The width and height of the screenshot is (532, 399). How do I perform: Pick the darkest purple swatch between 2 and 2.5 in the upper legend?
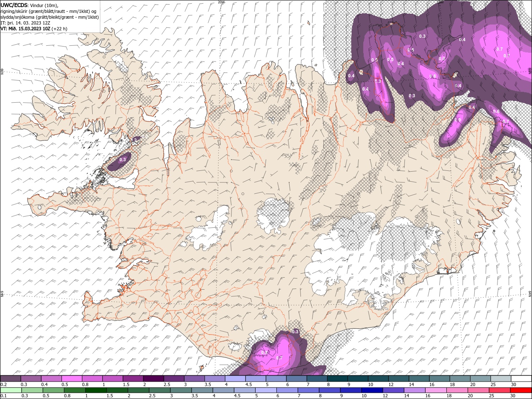coord(154,379)
